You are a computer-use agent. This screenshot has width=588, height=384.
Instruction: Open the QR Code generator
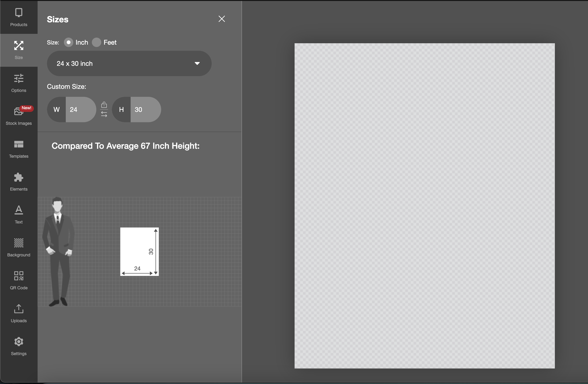[19, 280]
